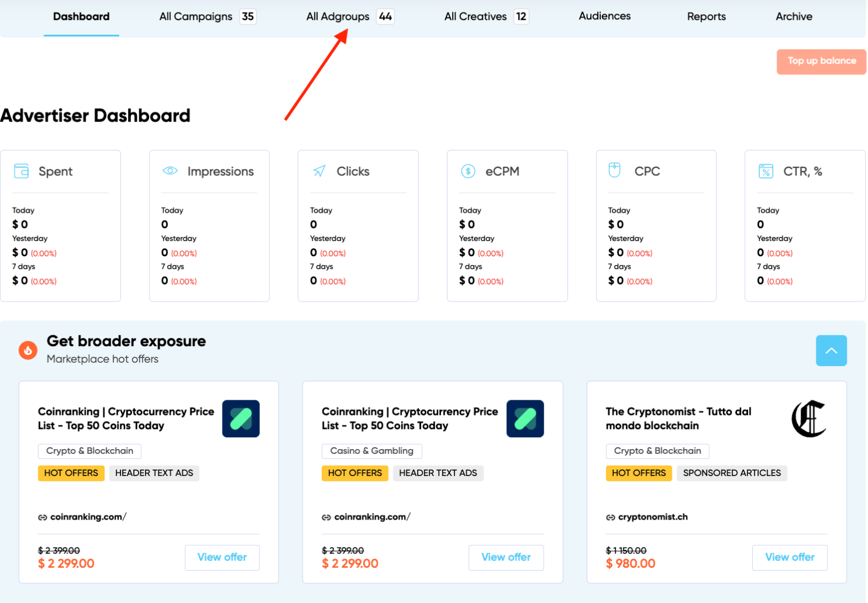
Task: Click the HEADER TEXT ADS label
Action: point(154,473)
